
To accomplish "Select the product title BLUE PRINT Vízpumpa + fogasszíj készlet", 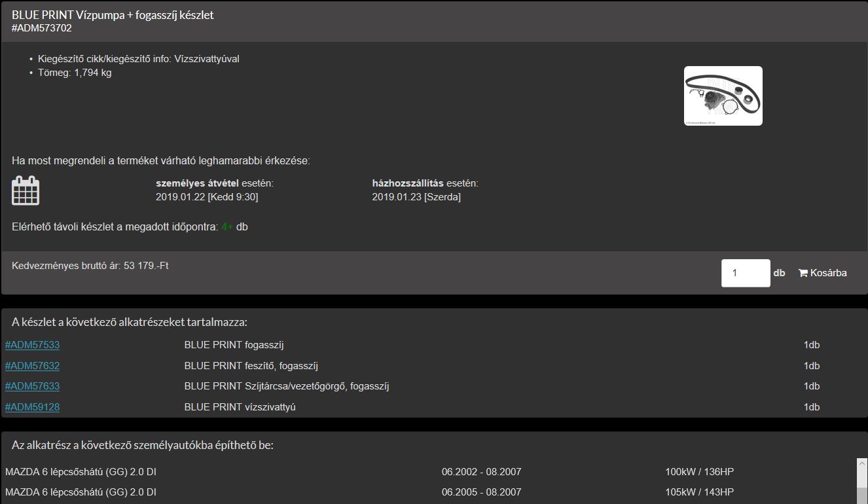I will (x=113, y=15).
